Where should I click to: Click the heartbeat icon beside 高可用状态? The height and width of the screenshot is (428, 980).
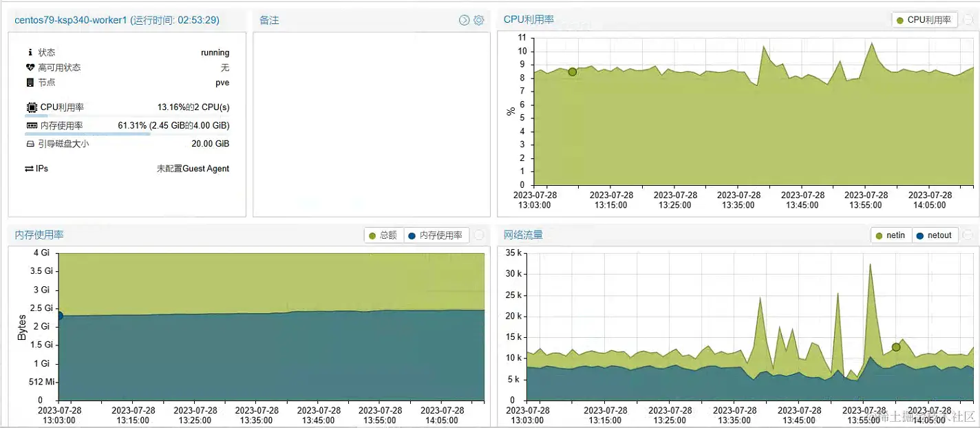30,67
